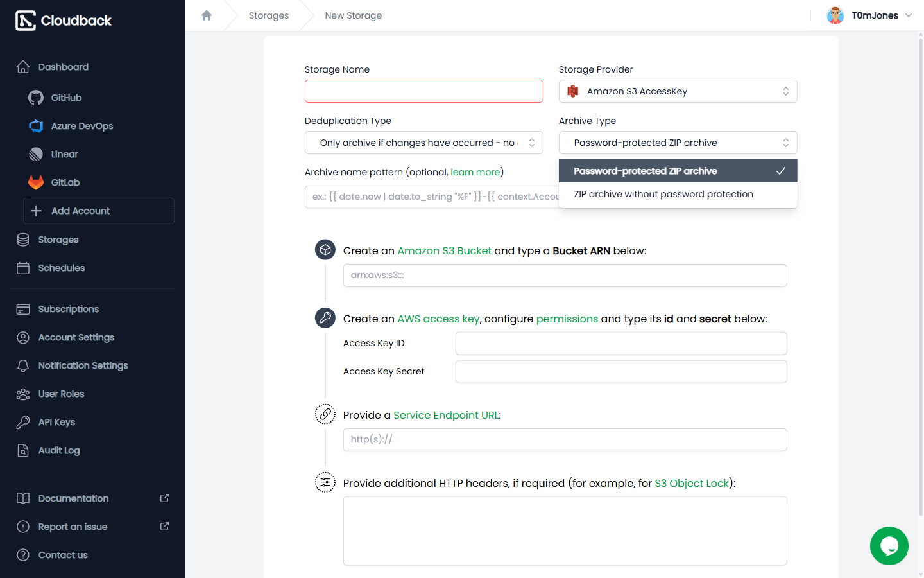Click the Cloudback logo icon
The height and width of the screenshot is (578, 924).
click(x=26, y=21)
